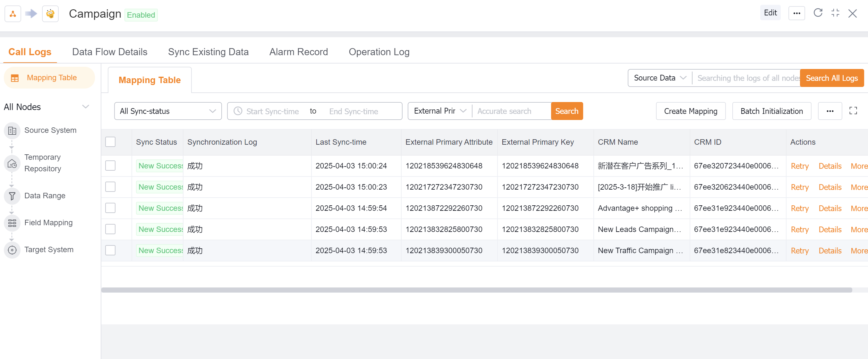
Task: Click the Start Sync-time input field
Action: [x=272, y=112]
